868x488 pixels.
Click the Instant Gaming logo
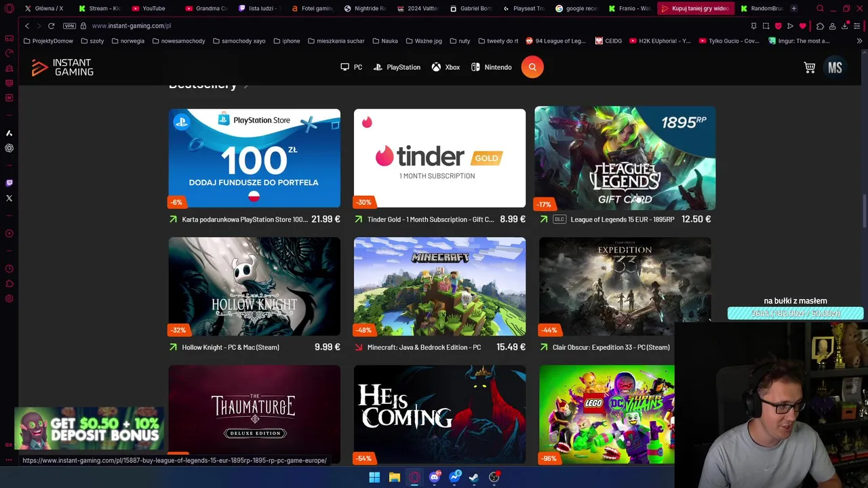(62, 67)
